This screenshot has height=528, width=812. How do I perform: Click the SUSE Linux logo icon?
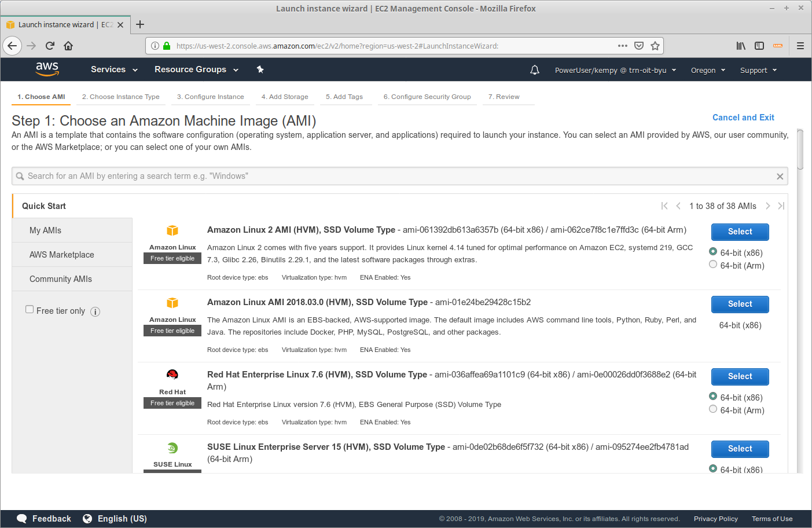172,448
